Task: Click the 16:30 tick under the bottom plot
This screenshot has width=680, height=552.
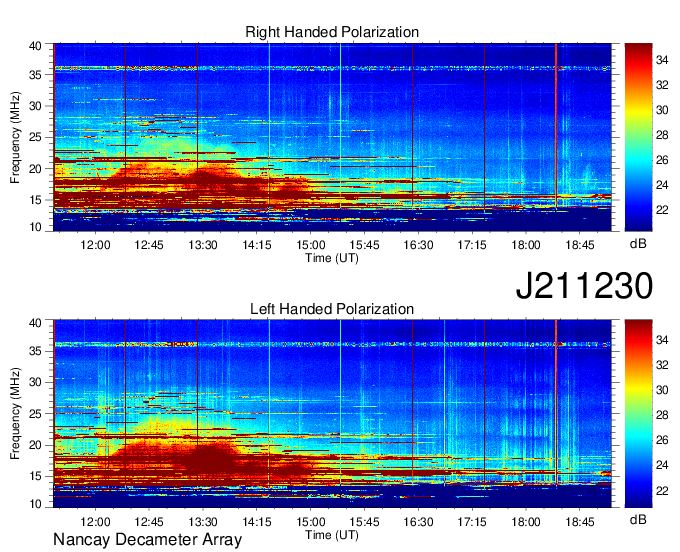Action: click(418, 522)
